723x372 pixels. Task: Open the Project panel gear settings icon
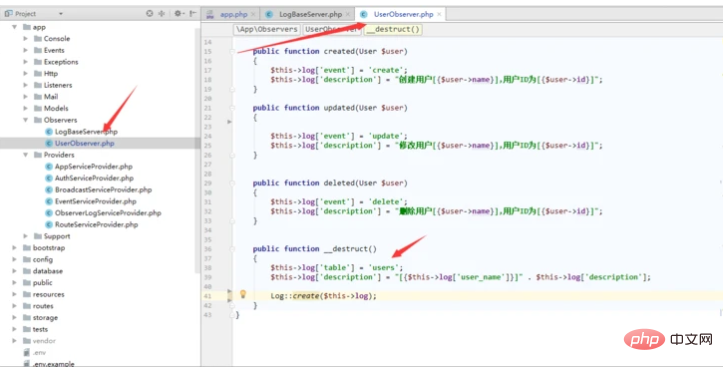click(x=178, y=13)
